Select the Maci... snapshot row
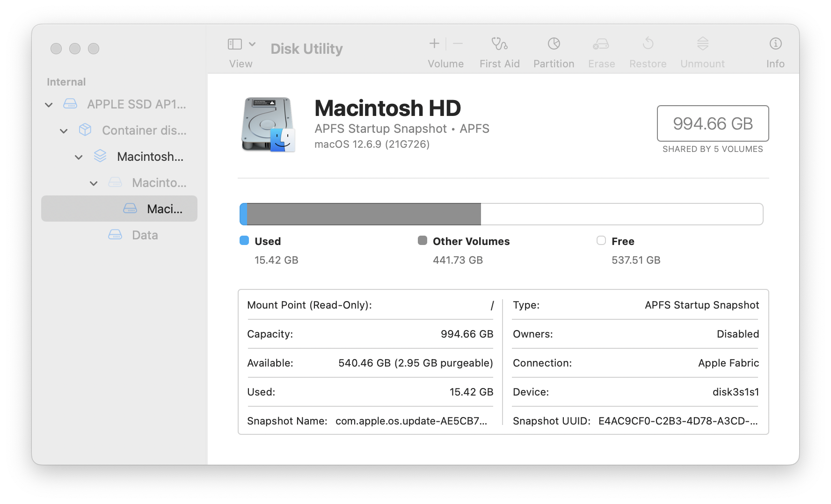This screenshot has height=504, width=831. [119, 209]
